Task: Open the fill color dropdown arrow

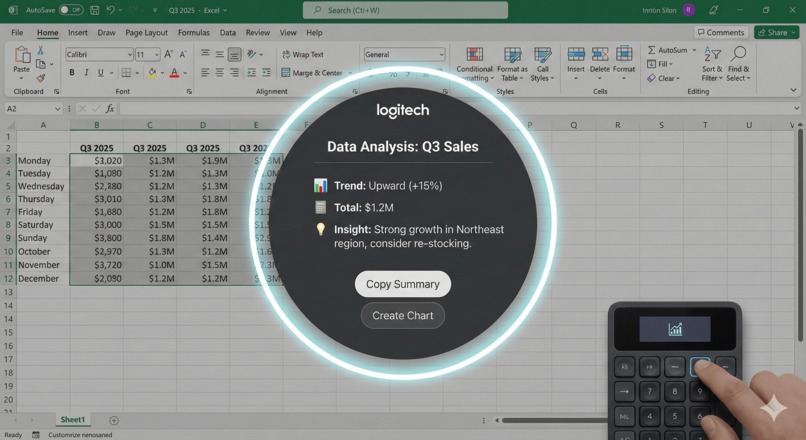Action: 162,73
